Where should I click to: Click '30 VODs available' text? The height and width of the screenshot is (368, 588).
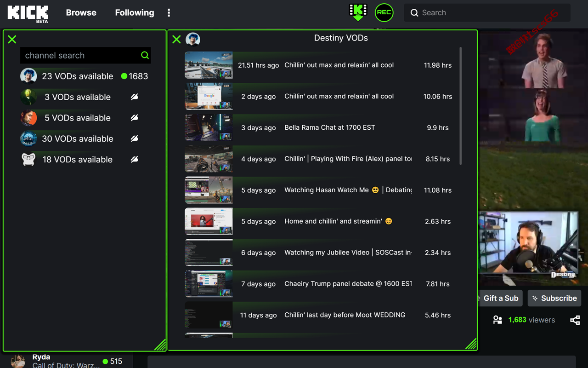tap(78, 138)
